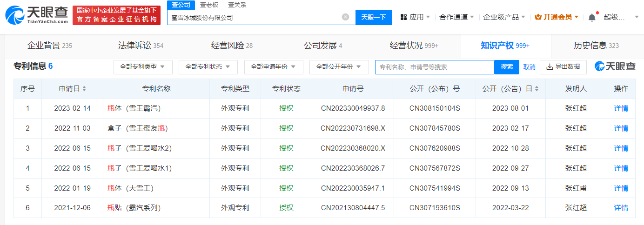Click the 发明人 column header

pyautogui.click(x=576, y=89)
